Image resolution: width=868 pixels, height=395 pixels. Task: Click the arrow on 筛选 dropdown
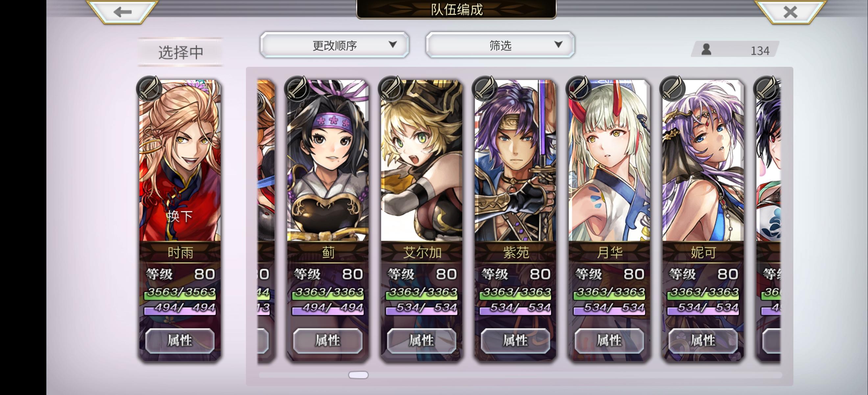coord(558,44)
